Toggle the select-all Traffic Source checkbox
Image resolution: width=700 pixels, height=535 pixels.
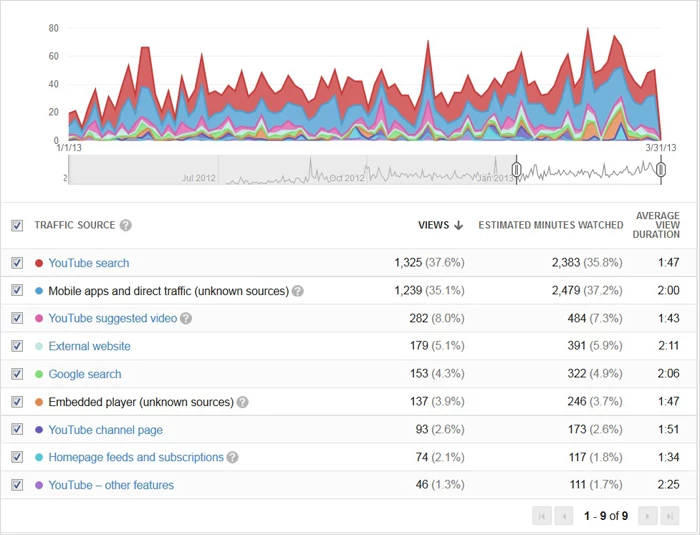[x=17, y=226]
